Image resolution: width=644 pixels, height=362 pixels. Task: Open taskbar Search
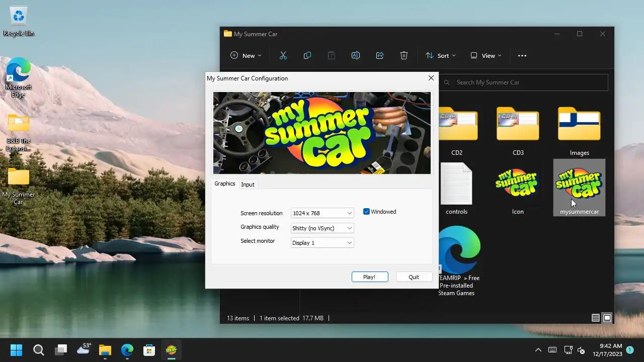(39, 349)
